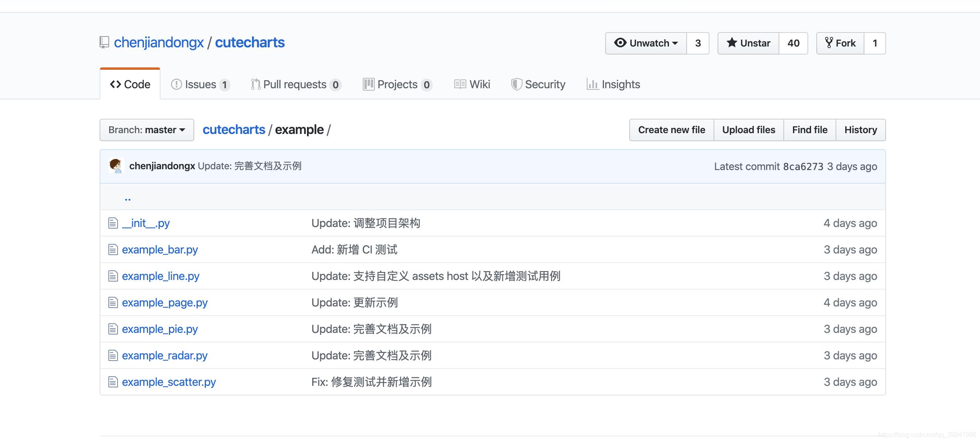980x442 pixels.
Task: Open file example_line.py
Action: pyautogui.click(x=161, y=276)
